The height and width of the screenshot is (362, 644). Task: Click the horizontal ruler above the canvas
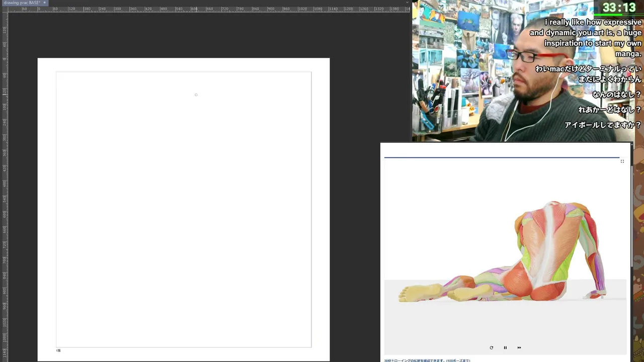click(x=209, y=9)
